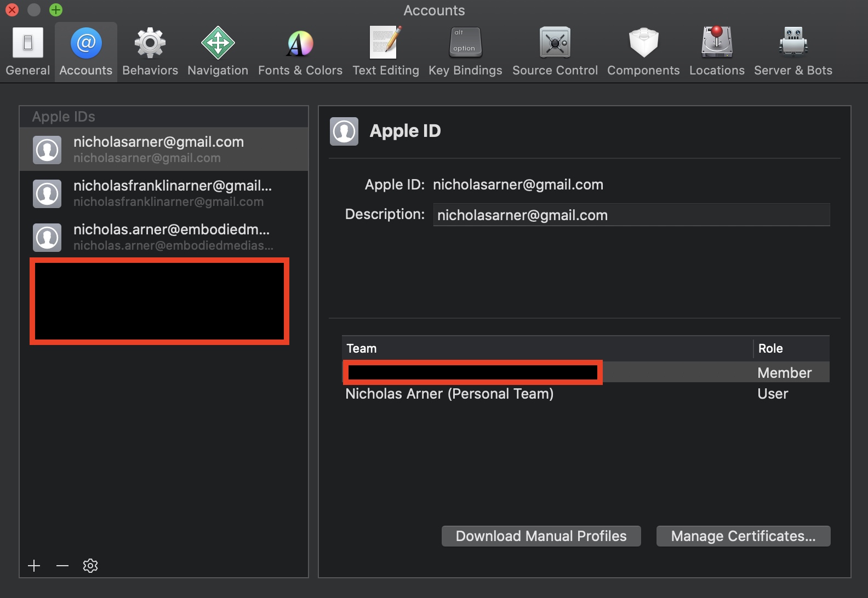Open Key Bindings preferences
Viewport: 868px width, 598px height.
coord(465,52)
